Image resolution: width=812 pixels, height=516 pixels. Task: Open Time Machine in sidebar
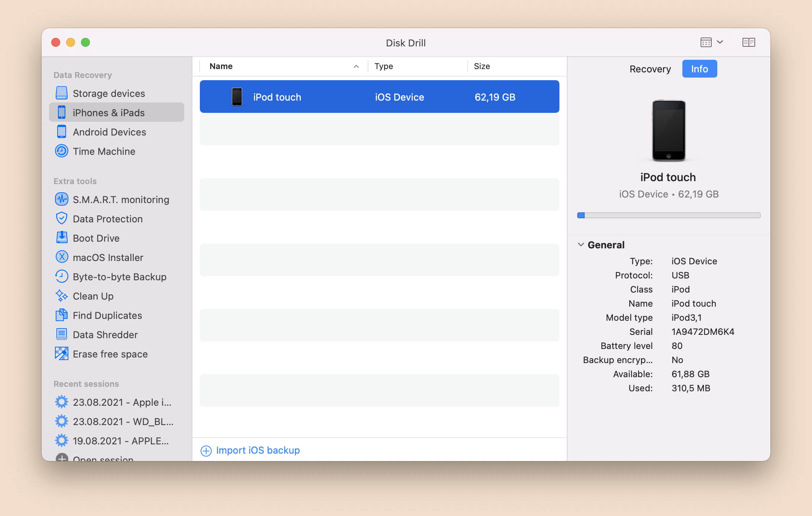[117, 151]
